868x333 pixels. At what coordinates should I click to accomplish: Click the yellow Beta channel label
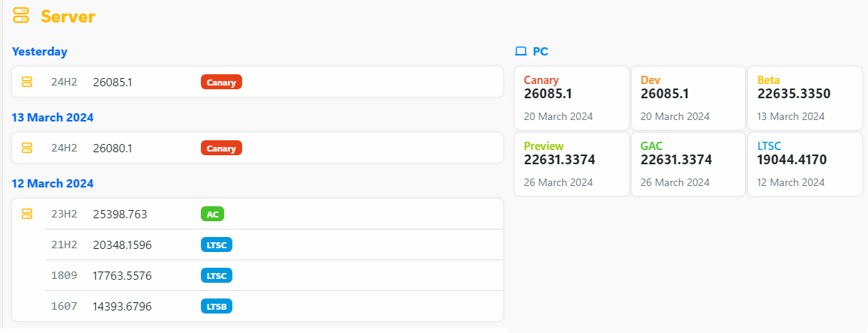tap(768, 80)
